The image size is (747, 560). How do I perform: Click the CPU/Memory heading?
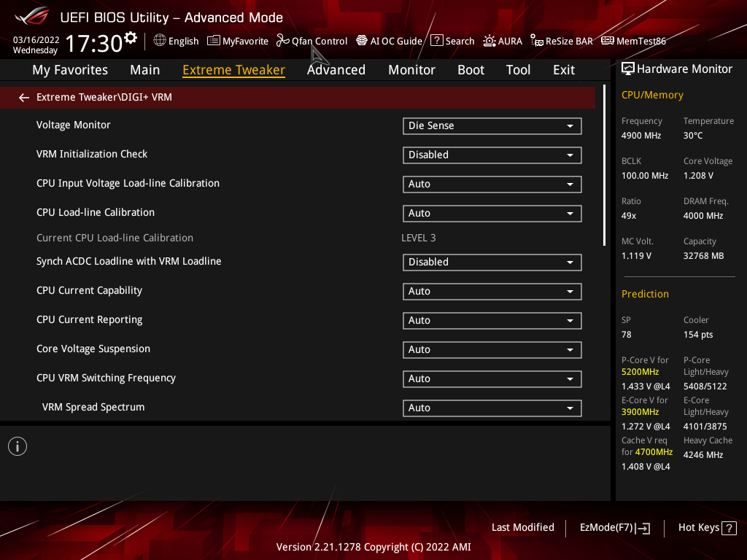[652, 95]
